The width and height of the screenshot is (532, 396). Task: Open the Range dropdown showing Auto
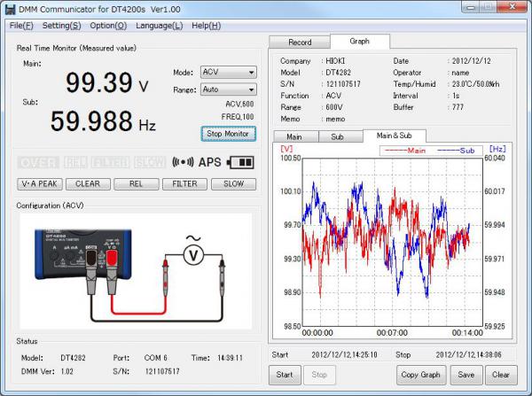(x=229, y=89)
